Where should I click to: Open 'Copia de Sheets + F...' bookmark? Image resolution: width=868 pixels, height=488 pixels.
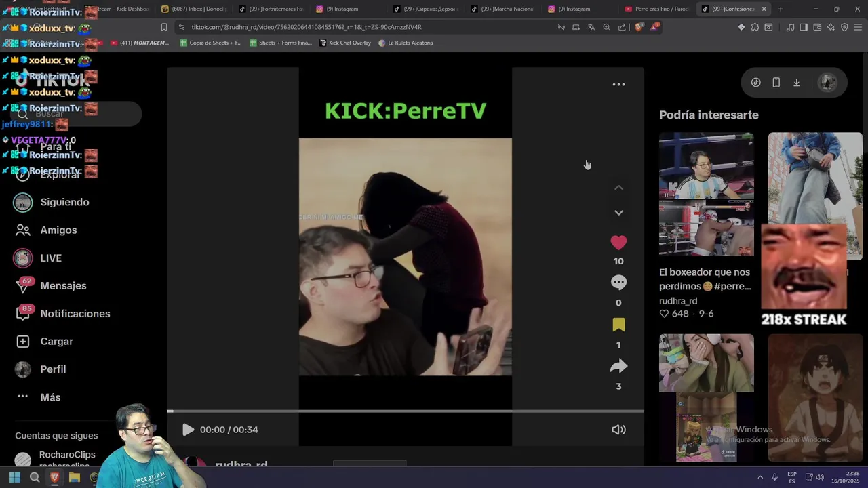tap(211, 43)
